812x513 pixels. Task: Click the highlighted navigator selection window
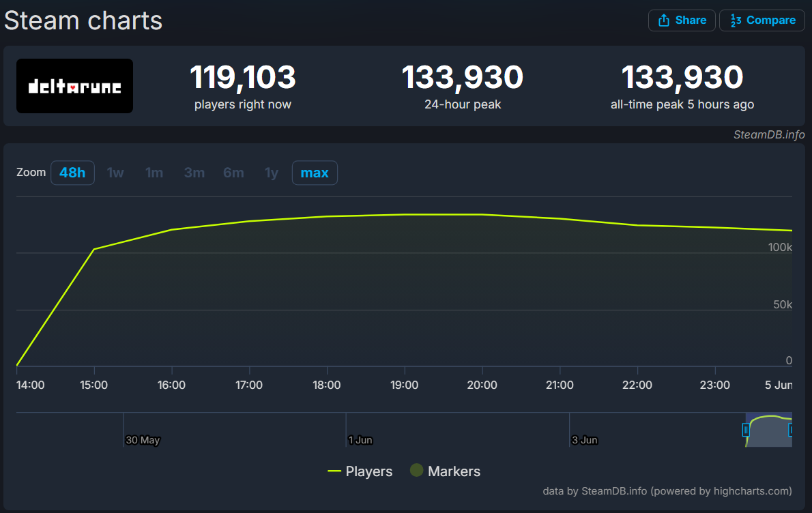768,430
